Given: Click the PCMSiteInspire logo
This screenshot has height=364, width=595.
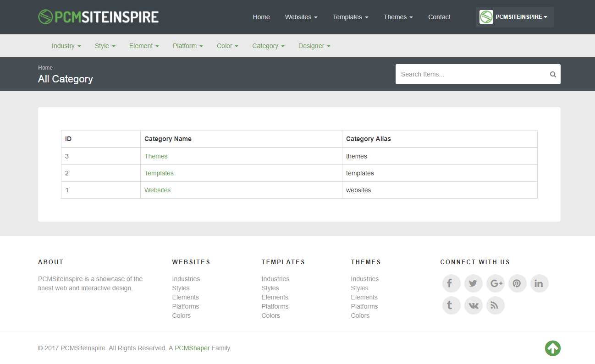Looking at the screenshot, I should tap(99, 17).
